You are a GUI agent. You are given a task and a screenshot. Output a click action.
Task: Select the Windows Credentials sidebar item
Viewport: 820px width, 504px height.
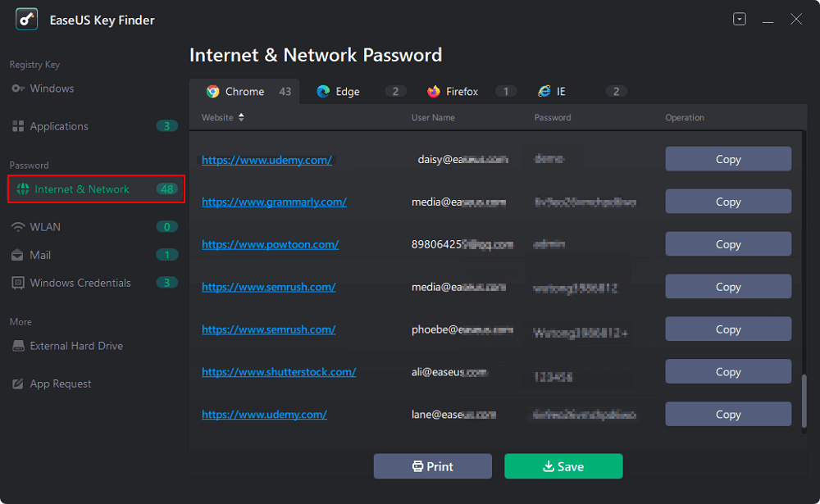tap(80, 283)
